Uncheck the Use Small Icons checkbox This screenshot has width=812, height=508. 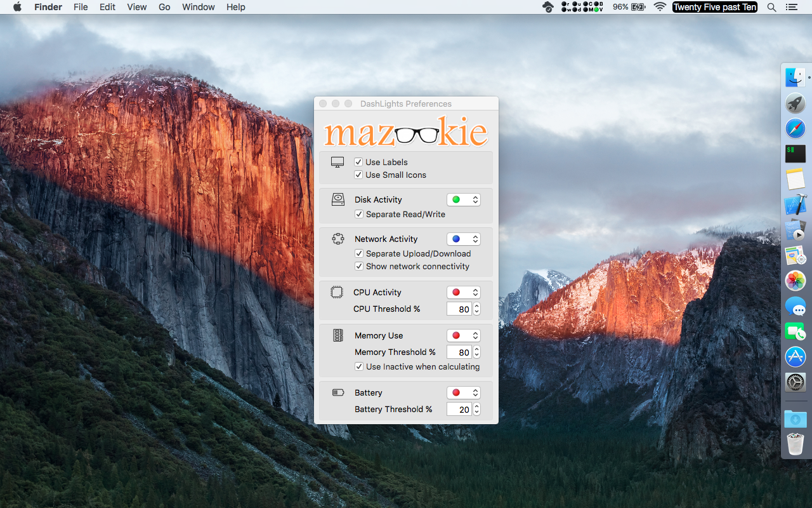coord(358,175)
